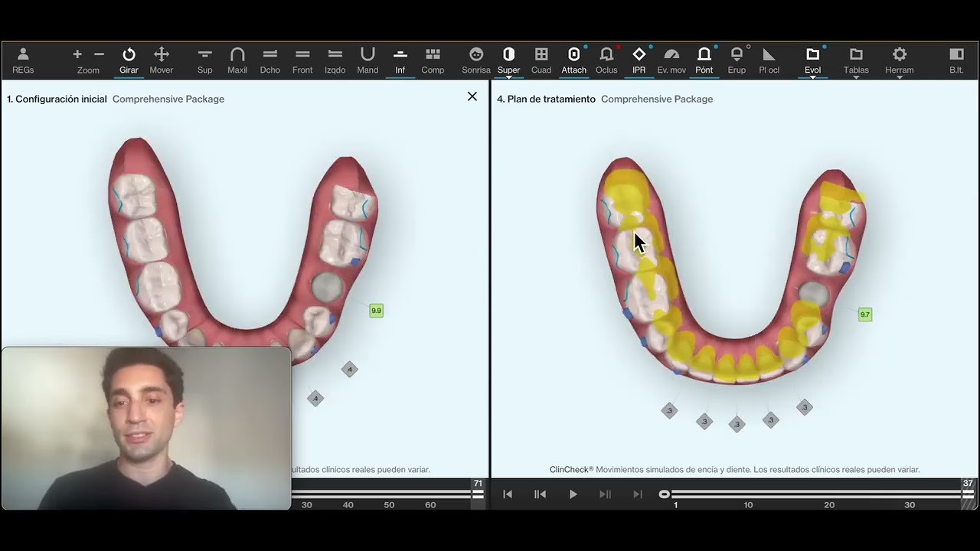Click the 9.7 green measurement label
Viewport: 980px width, 551px height.
865,315
